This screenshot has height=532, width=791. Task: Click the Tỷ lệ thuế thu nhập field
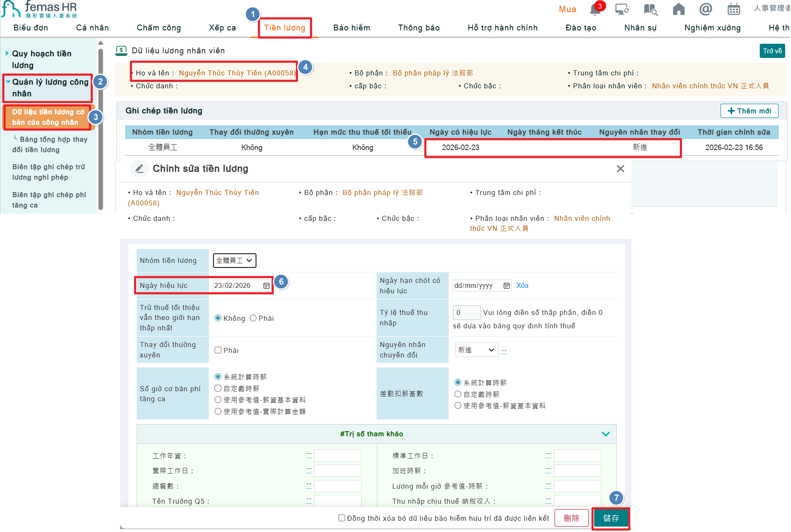(466, 313)
